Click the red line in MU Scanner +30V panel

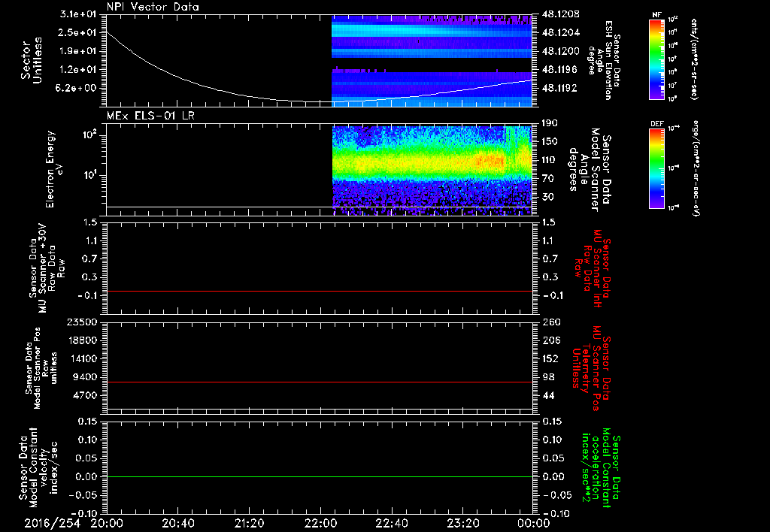[320, 291]
